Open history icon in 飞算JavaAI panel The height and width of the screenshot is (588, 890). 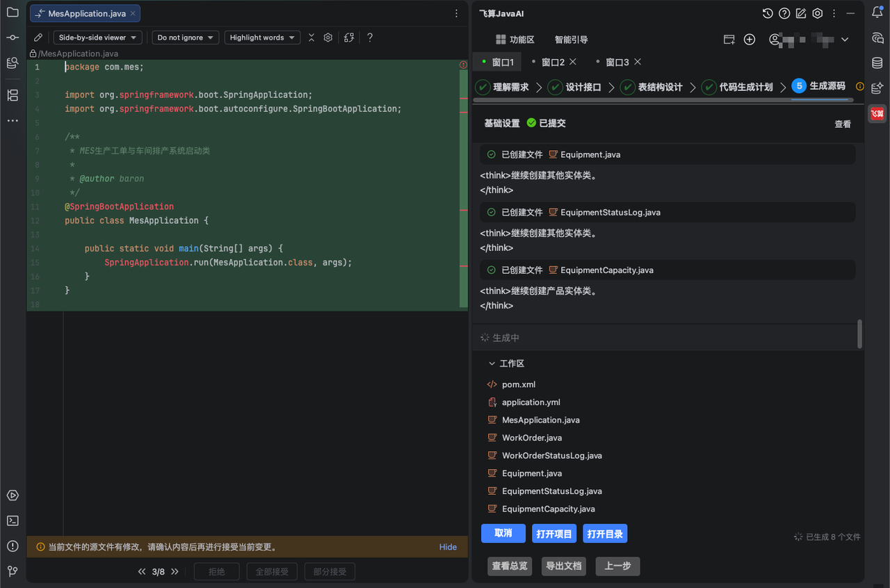click(x=768, y=13)
